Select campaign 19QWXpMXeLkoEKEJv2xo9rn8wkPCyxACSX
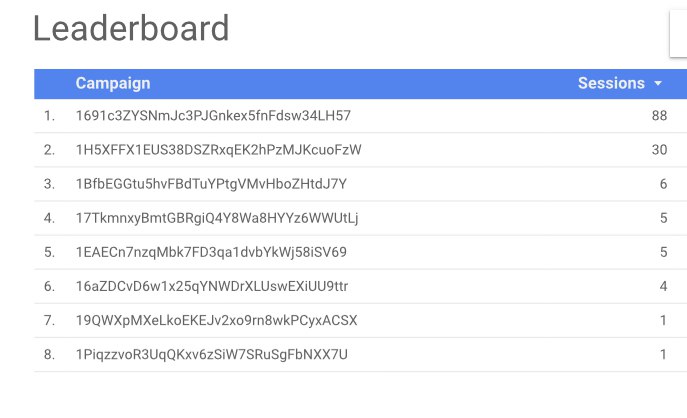The width and height of the screenshot is (687, 418). [216, 321]
